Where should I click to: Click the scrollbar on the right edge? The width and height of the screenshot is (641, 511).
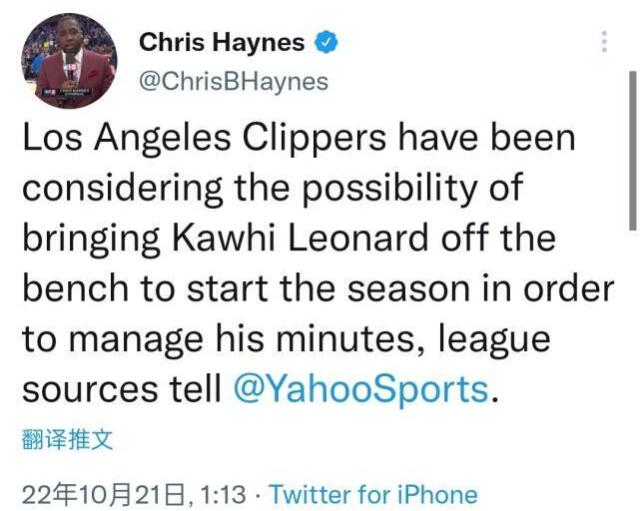pyautogui.click(x=633, y=150)
